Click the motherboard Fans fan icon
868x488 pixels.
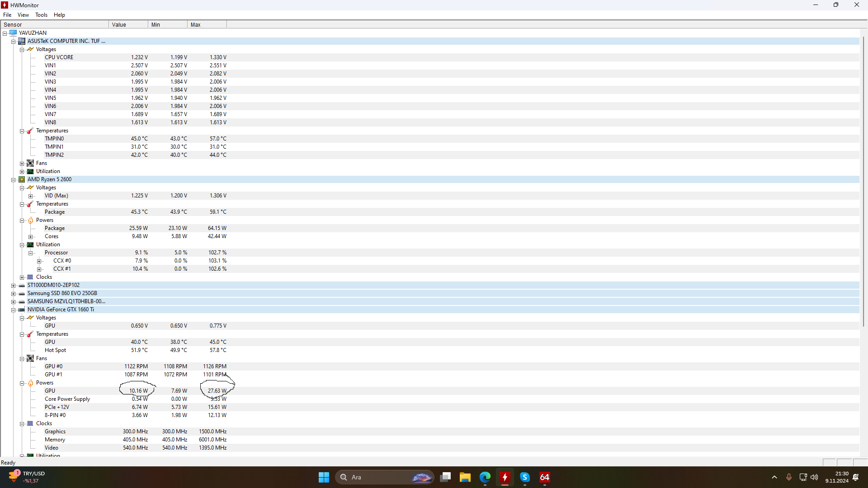tap(30, 163)
